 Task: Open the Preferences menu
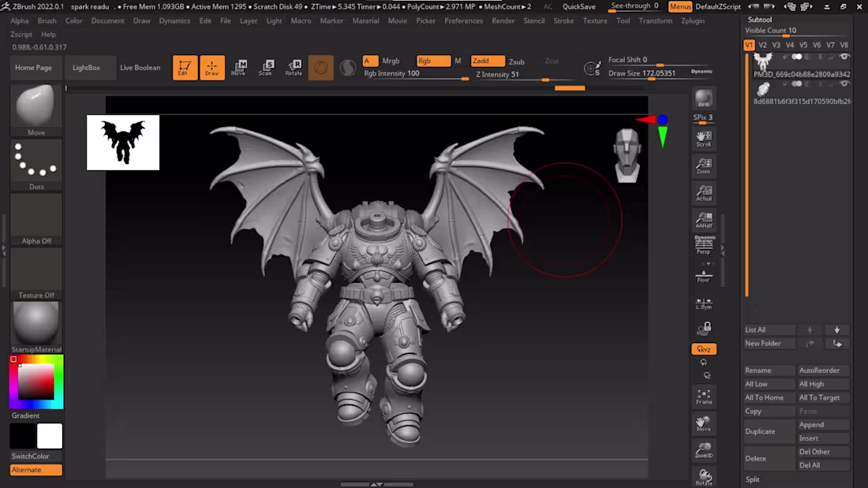click(x=463, y=20)
